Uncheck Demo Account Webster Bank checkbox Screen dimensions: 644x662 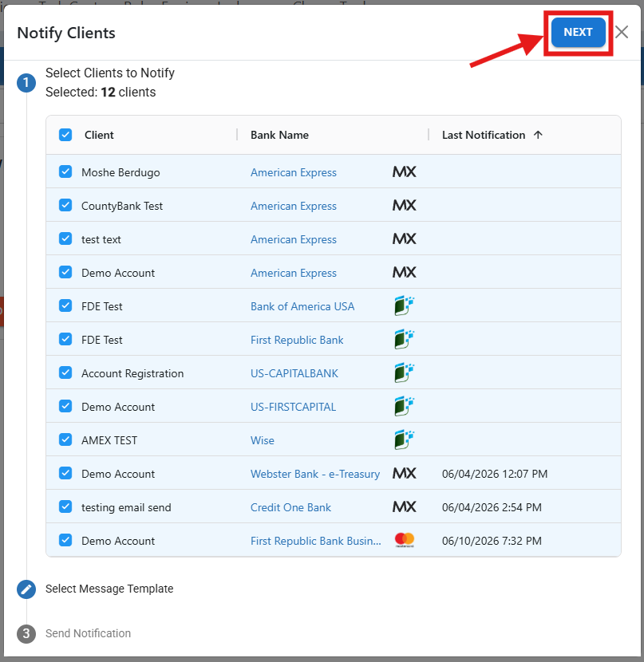[x=65, y=473]
